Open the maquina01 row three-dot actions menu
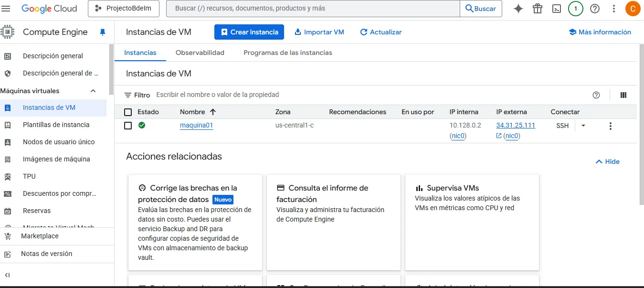Screen dimensions: 644x288 (x=610, y=126)
